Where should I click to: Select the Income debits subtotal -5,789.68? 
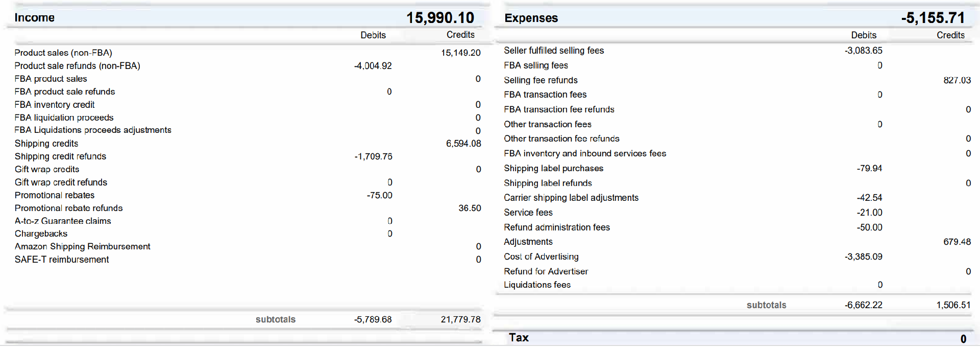click(x=373, y=319)
